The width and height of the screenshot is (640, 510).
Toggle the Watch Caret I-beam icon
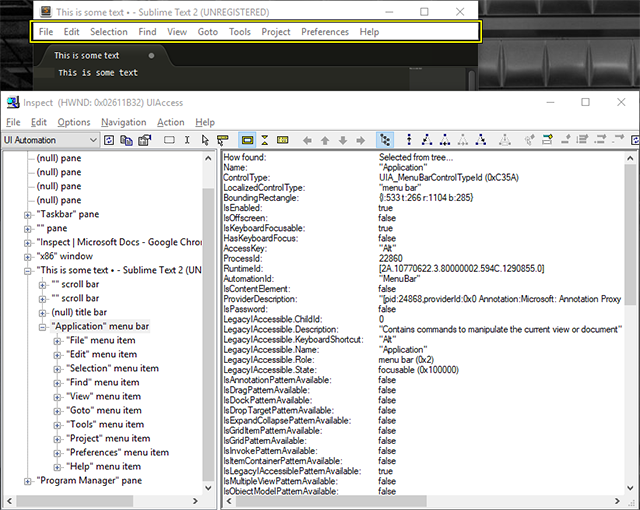pyautogui.click(x=187, y=140)
